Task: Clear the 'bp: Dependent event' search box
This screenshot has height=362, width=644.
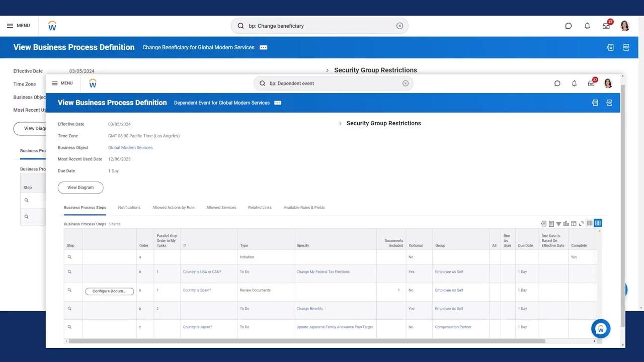Action: point(406,83)
